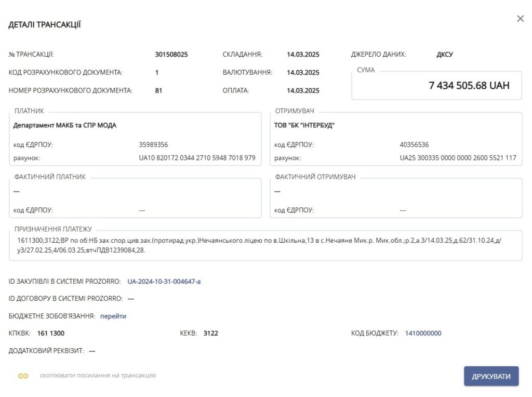Click the СКЛАДАННЯ date 14.03.2025

tap(303, 54)
